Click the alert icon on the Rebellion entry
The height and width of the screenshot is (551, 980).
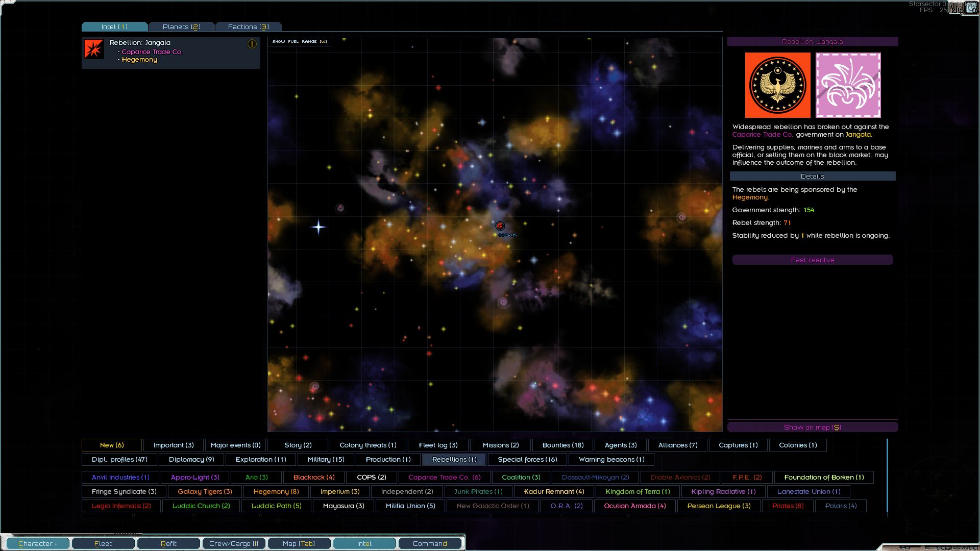(251, 44)
